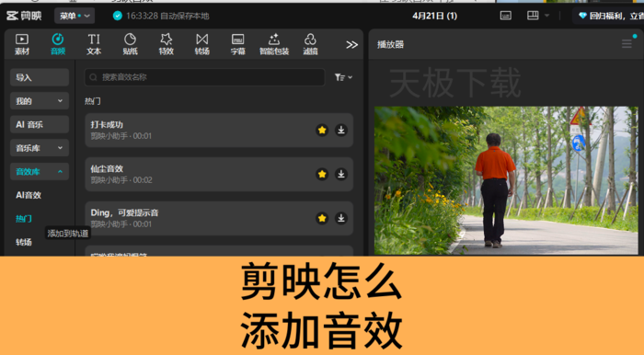Select the 打卡成功 sound effect title
644x355 pixels.
coord(107,125)
